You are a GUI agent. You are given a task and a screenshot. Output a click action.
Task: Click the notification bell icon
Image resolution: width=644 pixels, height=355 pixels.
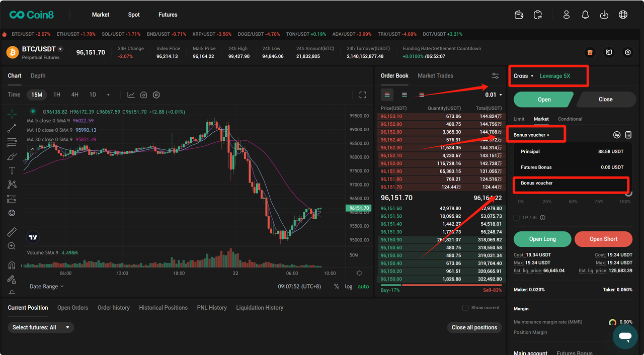pos(585,15)
